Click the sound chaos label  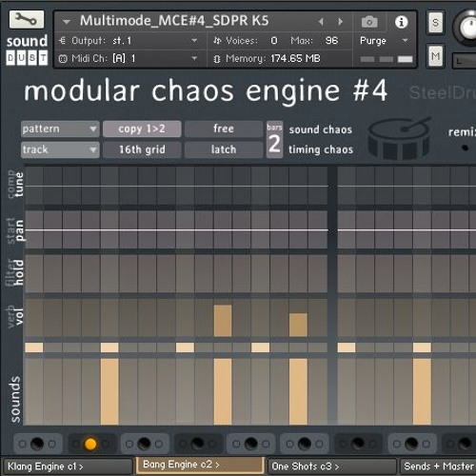coord(321,129)
